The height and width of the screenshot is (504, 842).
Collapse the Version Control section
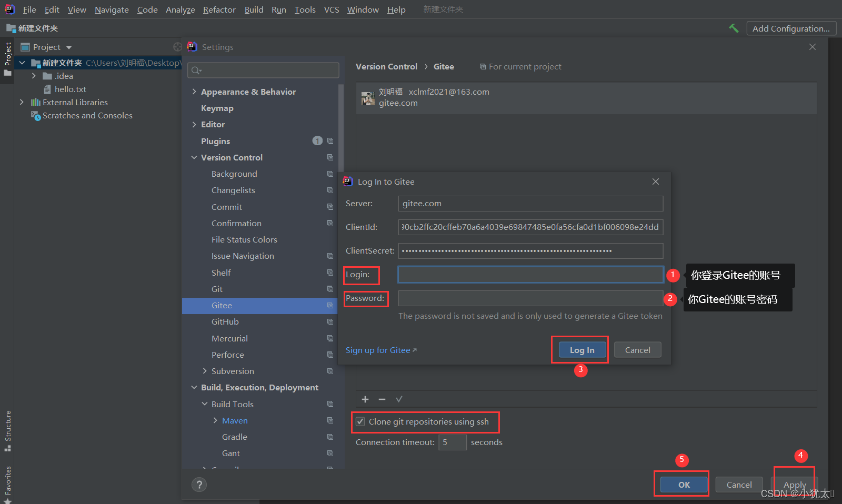(x=194, y=157)
